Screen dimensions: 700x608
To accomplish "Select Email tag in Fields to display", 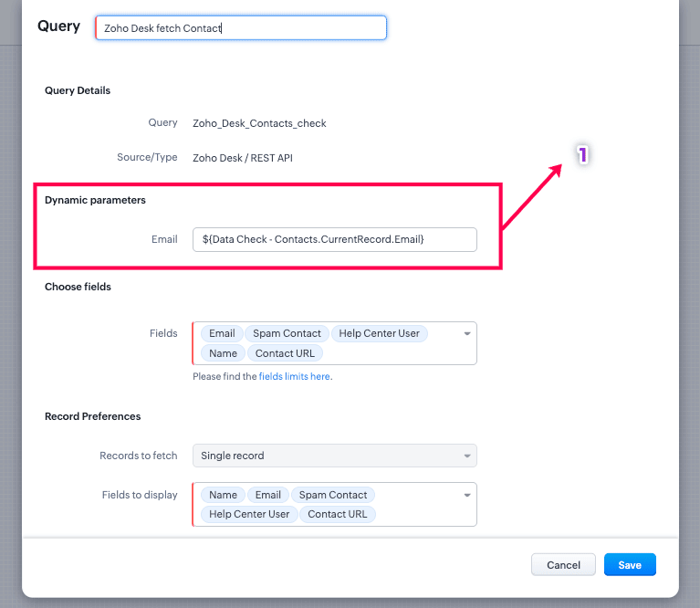I will (267, 495).
